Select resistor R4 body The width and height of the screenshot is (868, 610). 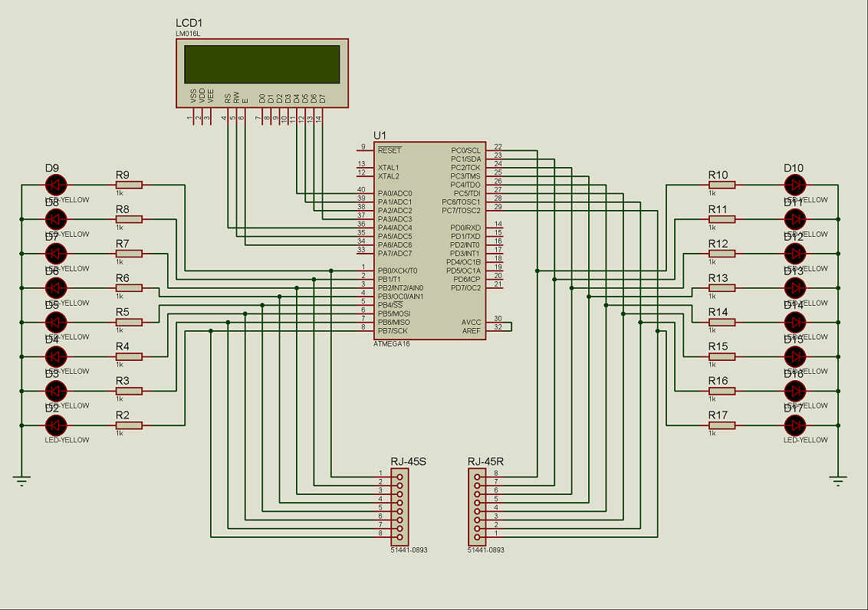pos(129,356)
